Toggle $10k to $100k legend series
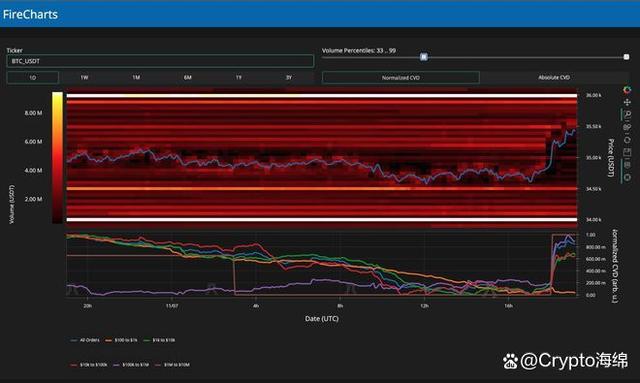 coord(89,365)
